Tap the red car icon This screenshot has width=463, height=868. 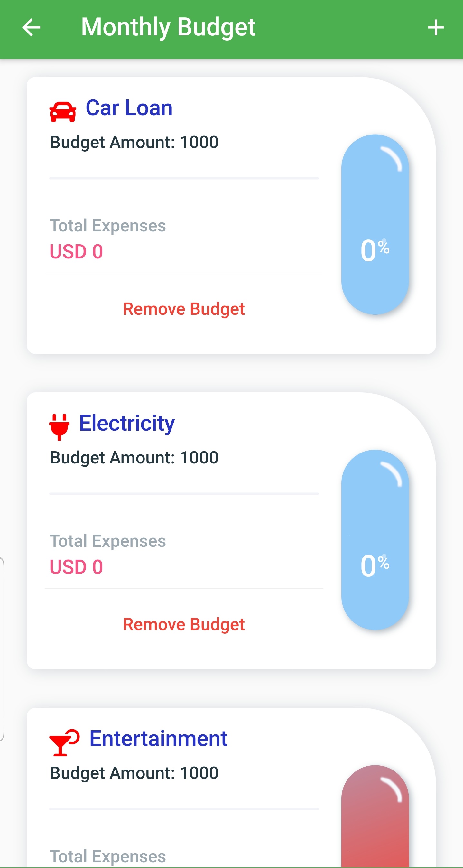(63, 112)
